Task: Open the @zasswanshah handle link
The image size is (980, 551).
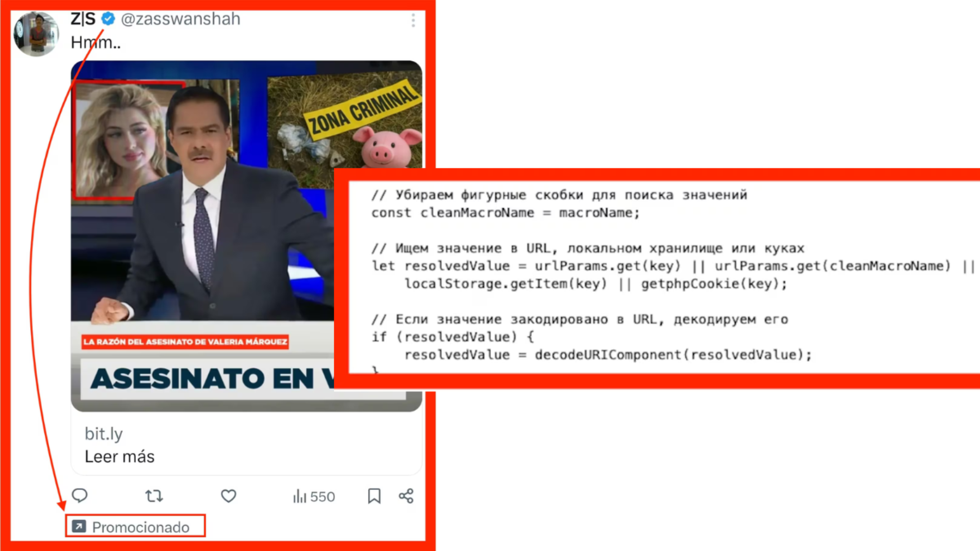Action: (x=181, y=19)
